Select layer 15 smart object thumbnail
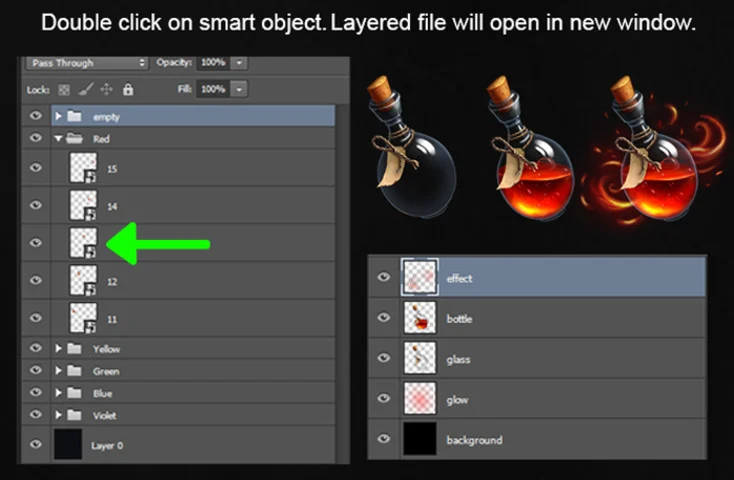734x480 pixels. click(x=83, y=168)
